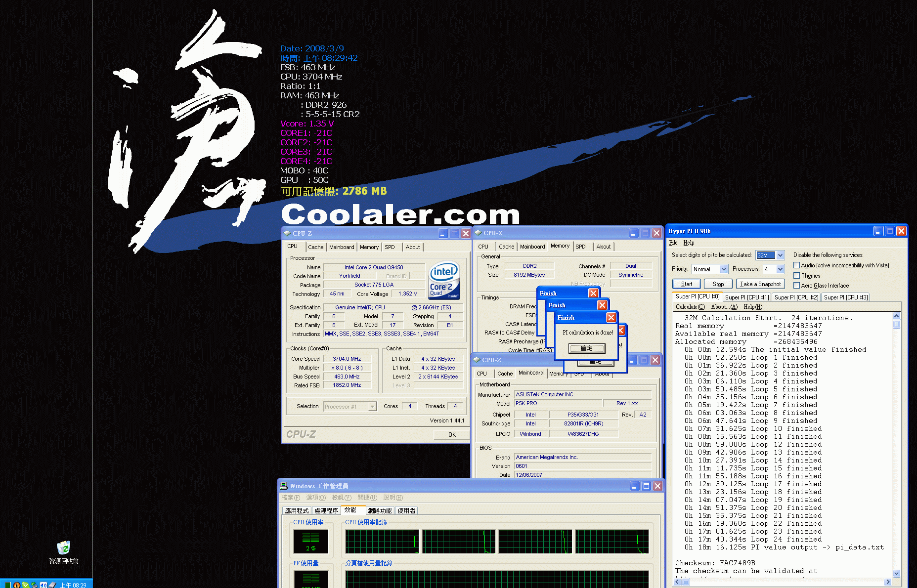
Task: Click the CPU usage gauge in Task Manager
Action: (310, 542)
